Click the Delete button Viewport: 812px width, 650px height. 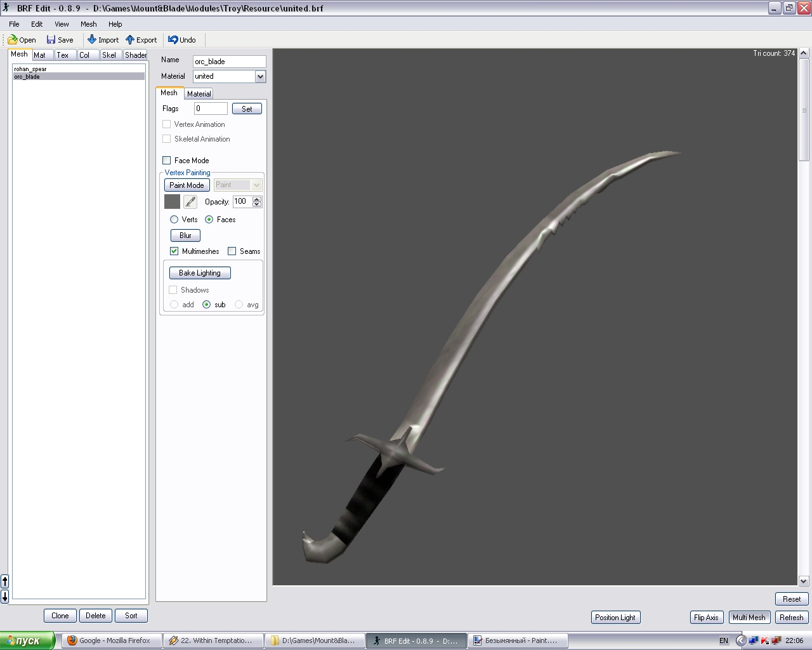point(96,616)
